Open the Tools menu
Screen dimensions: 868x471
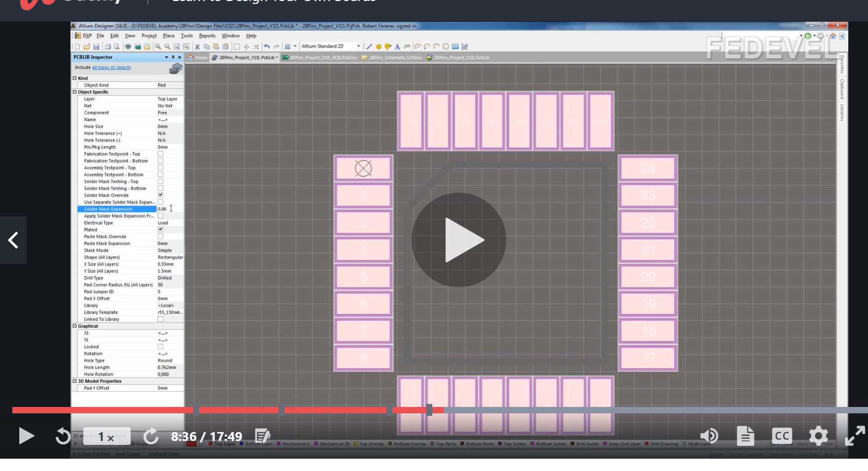[186, 35]
